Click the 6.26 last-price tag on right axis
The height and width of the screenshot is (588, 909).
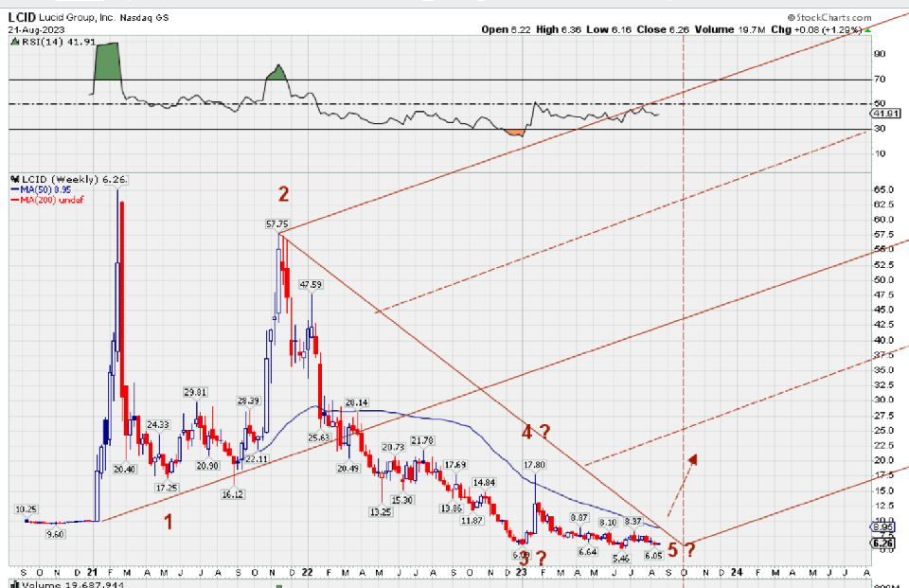[x=882, y=543]
